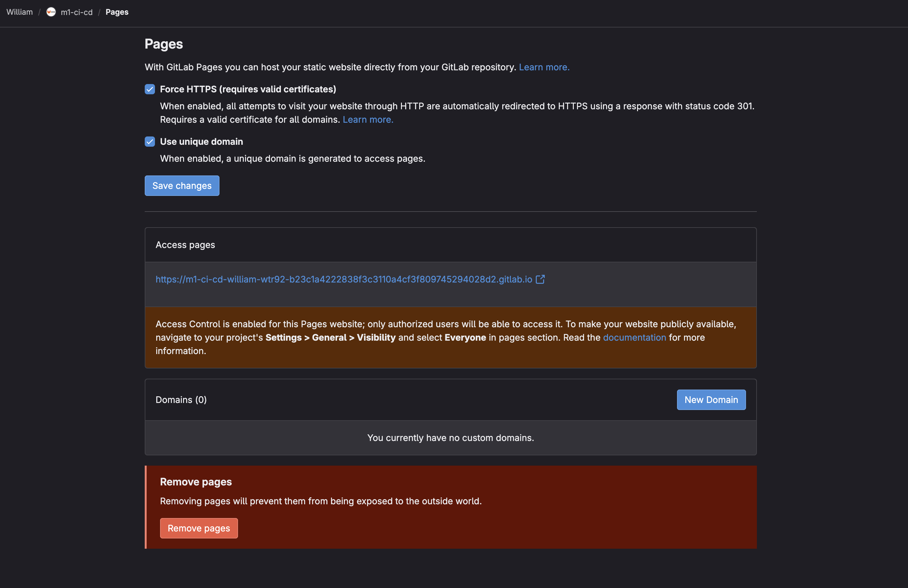Click the Save changes button
The image size is (908, 588).
181,186
